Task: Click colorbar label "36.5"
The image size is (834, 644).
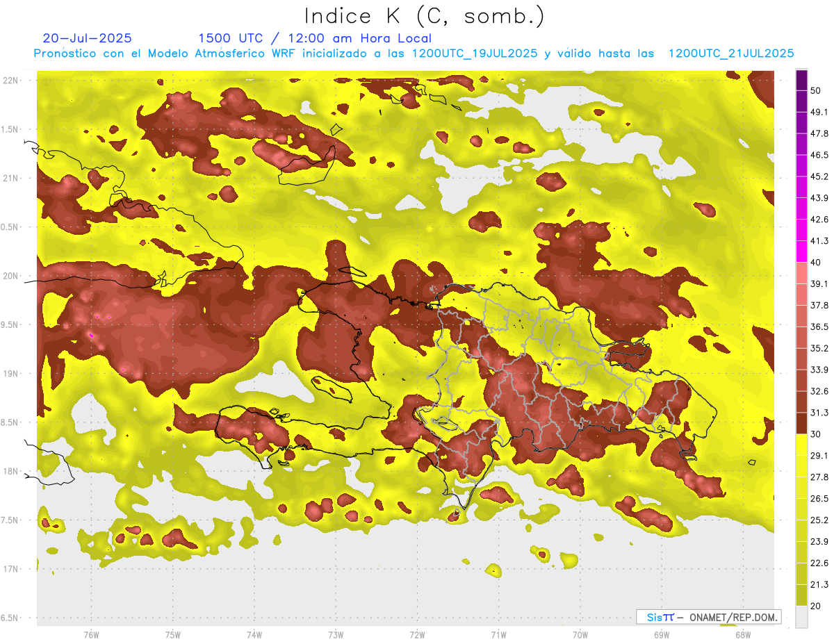Action: point(819,327)
